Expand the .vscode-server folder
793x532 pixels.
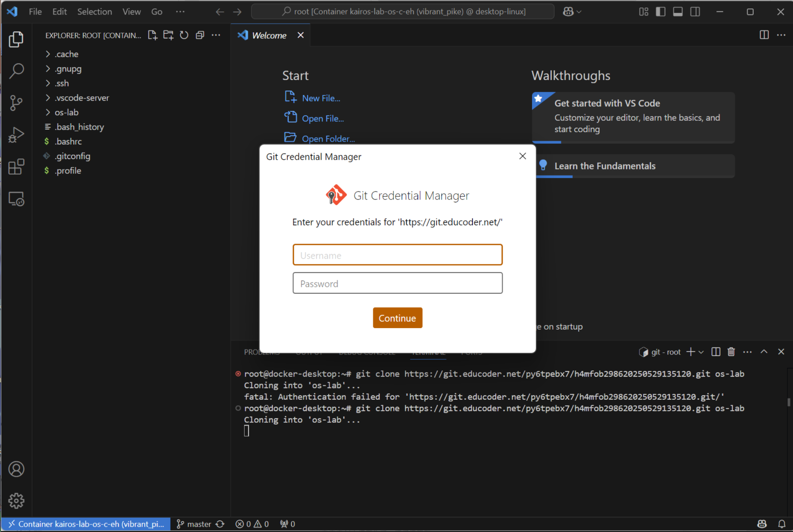82,98
